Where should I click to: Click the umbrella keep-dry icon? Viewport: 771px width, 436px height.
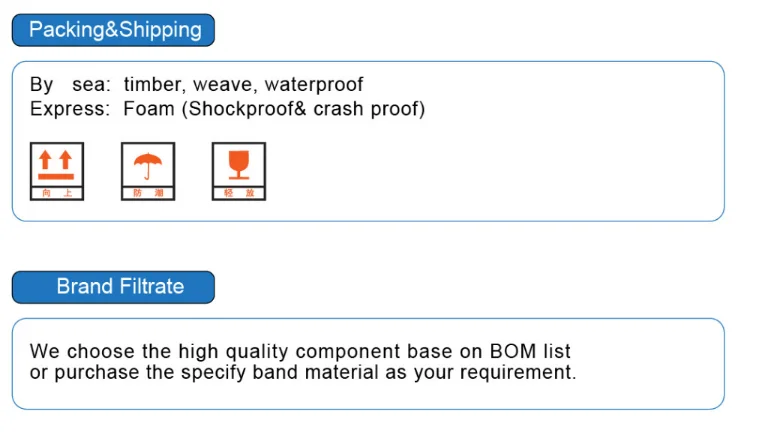(x=148, y=164)
